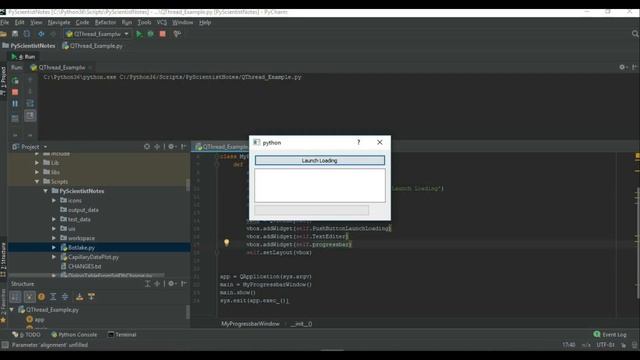The width and height of the screenshot is (640, 360).
Task: Click the UTF-8 encoding in the status bar
Action: point(605,345)
